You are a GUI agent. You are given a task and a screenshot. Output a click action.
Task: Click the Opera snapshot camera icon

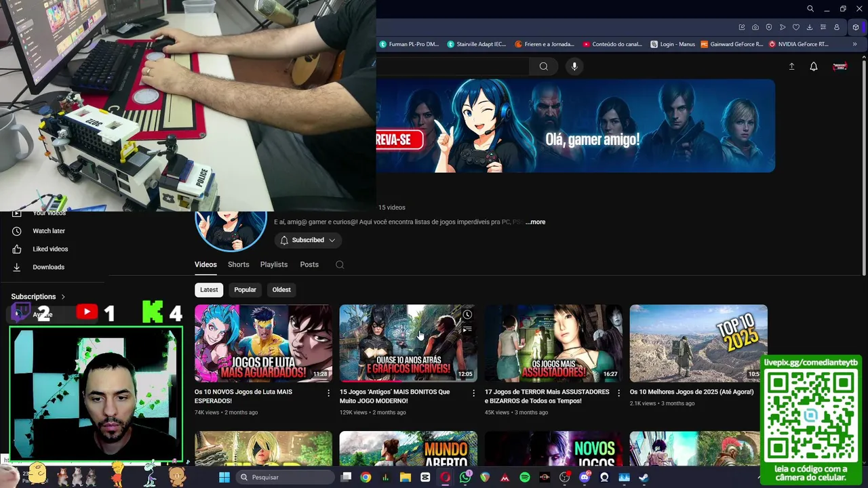(x=755, y=27)
